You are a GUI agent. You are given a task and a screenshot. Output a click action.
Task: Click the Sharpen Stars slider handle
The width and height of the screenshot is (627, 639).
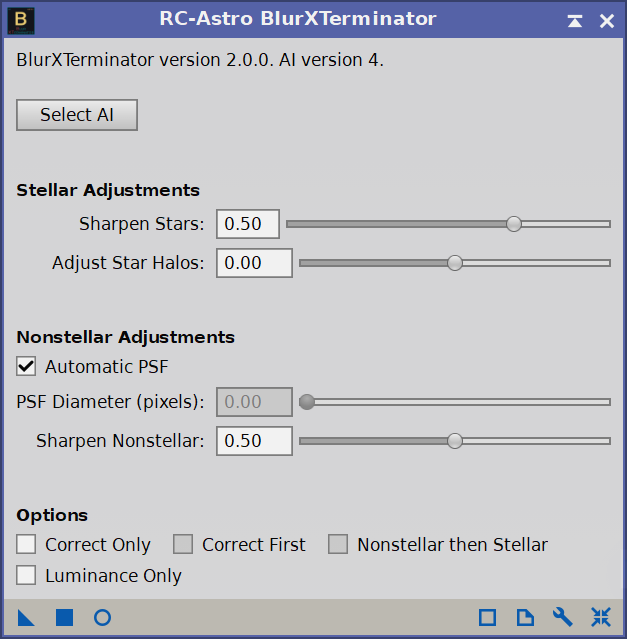(514, 224)
